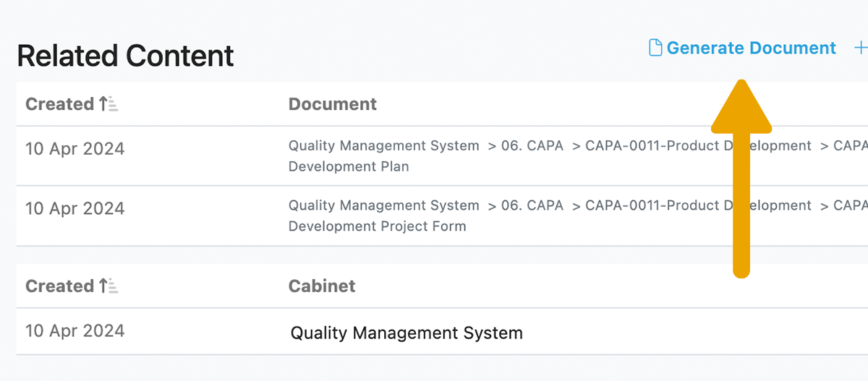Viewport: 868px width, 381px height.
Task: Click sort arrow icon in Document table's Created header
Action: tap(108, 104)
